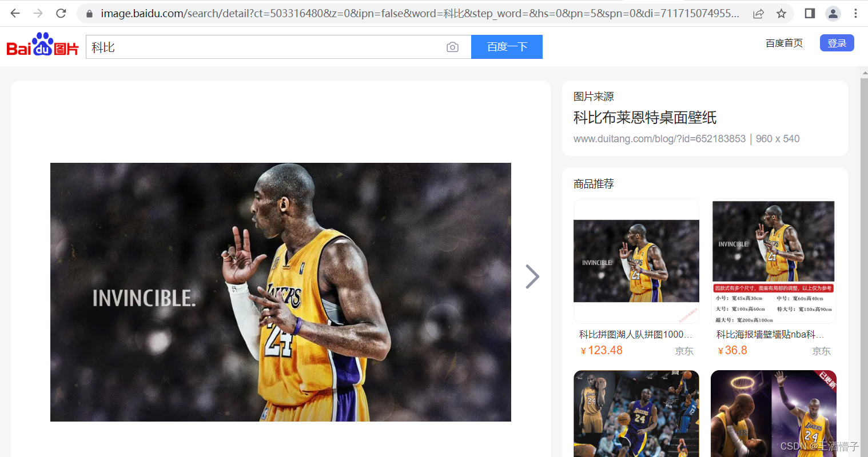
Task: Open the 百度首页 link
Action: tap(784, 43)
